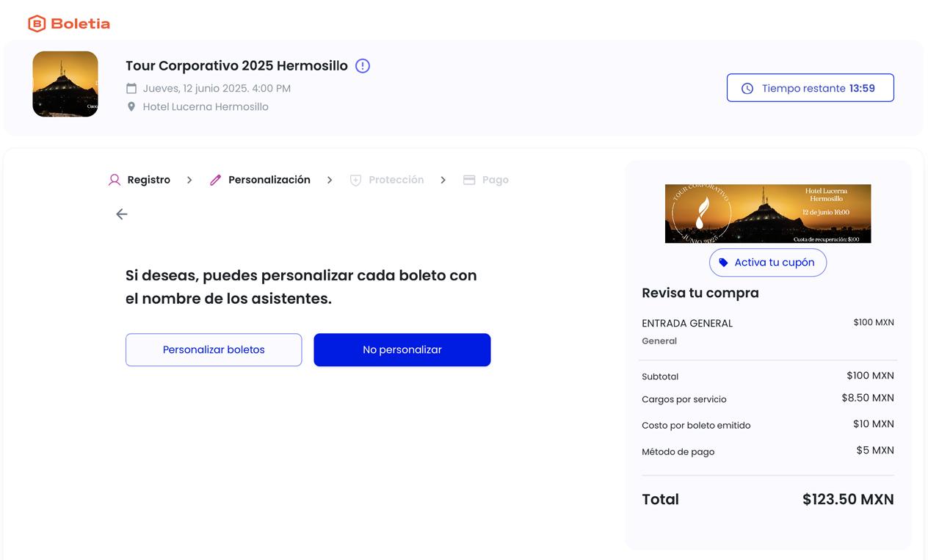
Task: Open the event info exclamation icon
Action: [x=363, y=66]
